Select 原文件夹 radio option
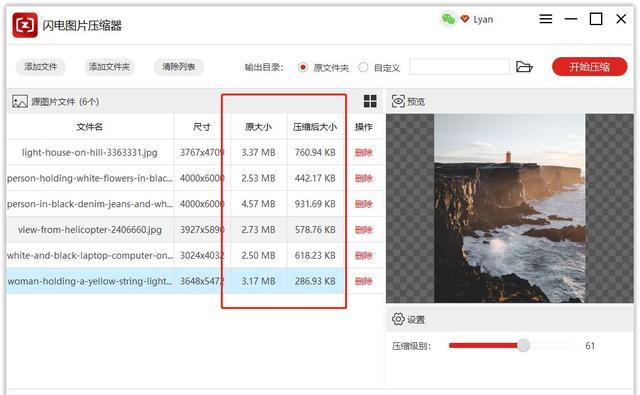The width and height of the screenshot is (640, 395). [x=303, y=67]
